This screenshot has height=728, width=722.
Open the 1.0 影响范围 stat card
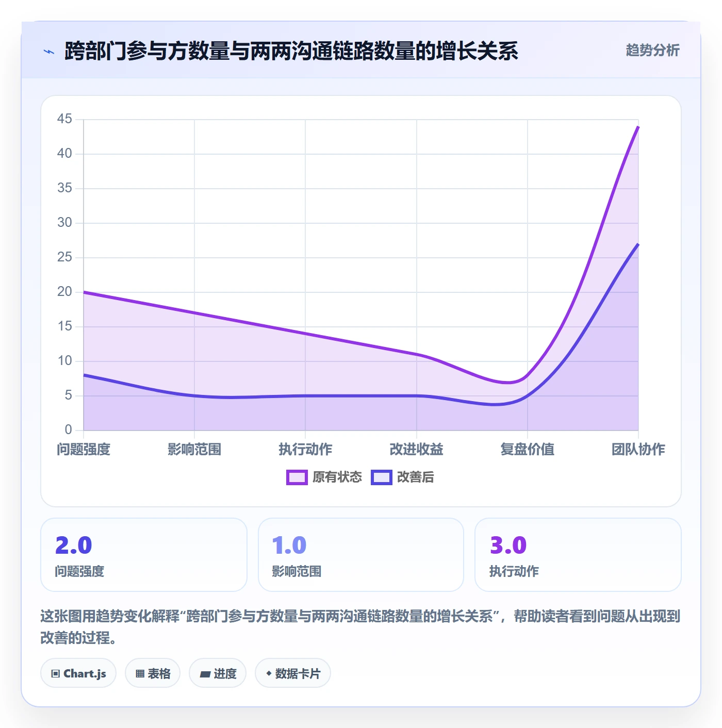tap(361, 555)
